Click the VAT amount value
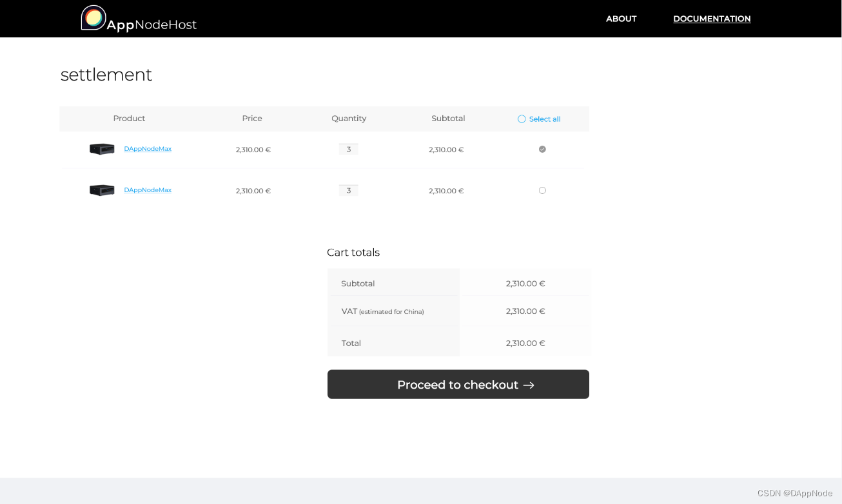This screenshot has width=842, height=504. (525, 311)
